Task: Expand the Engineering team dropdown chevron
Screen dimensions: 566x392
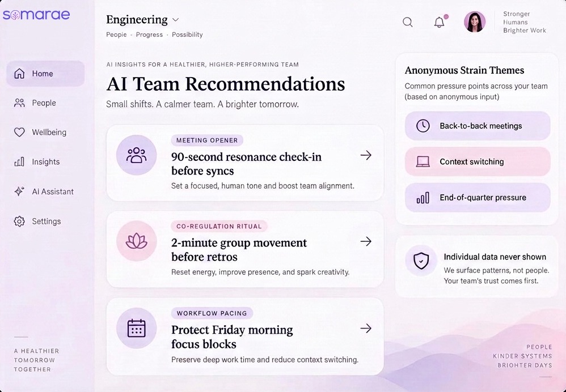Action: 175,20
